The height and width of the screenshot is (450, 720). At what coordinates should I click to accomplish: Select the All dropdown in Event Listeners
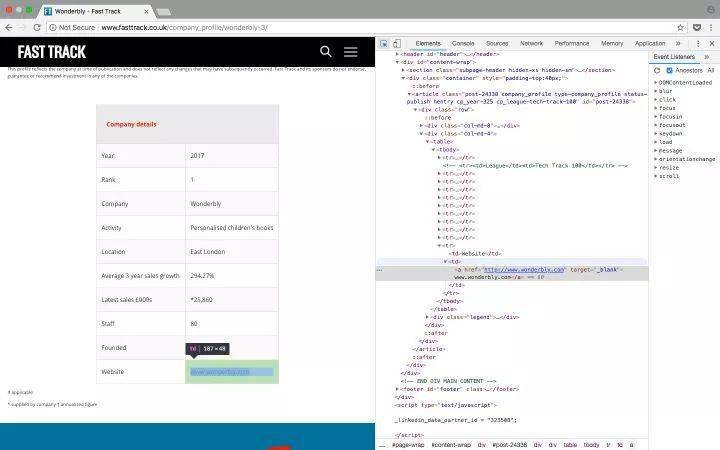(711, 70)
